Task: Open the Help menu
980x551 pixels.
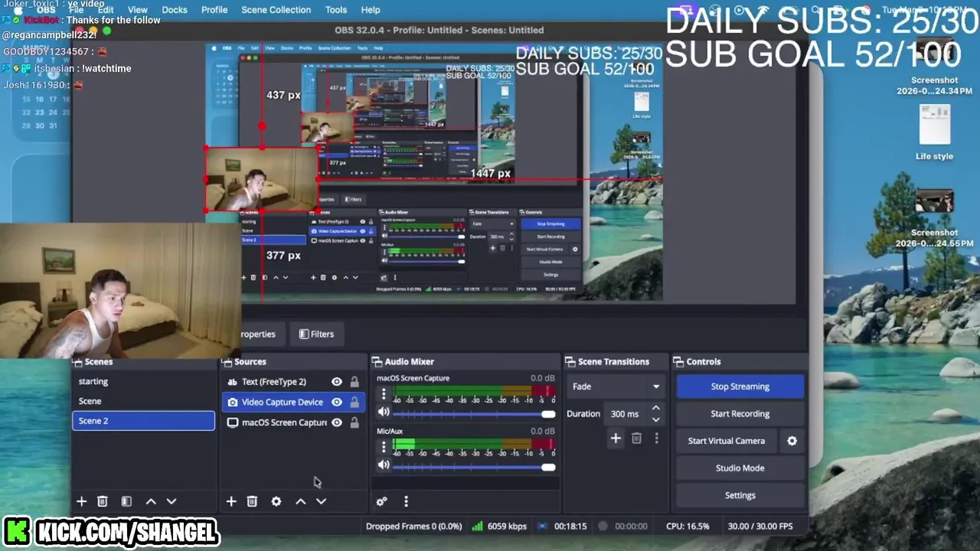Action: click(371, 10)
